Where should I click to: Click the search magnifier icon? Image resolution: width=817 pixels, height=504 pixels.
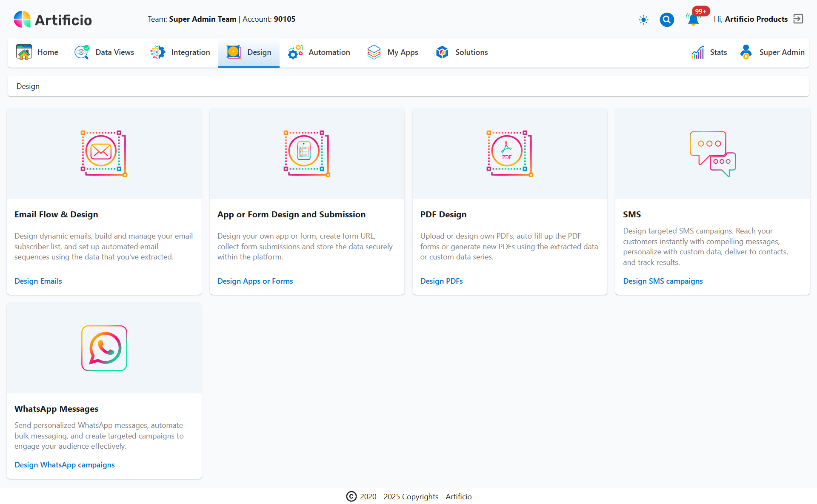click(667, 20)
